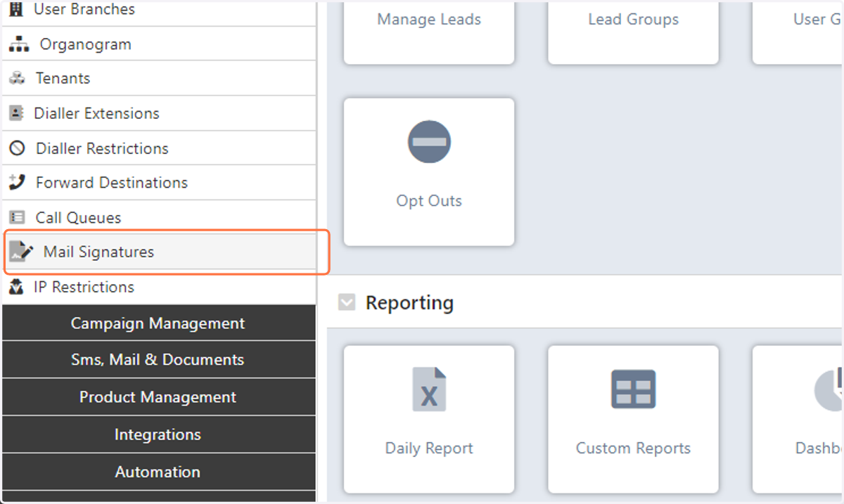Image resolution: width=844 pixels, height=504 pixels.
Task: Open the User G tile
Action: pos(798,32)
